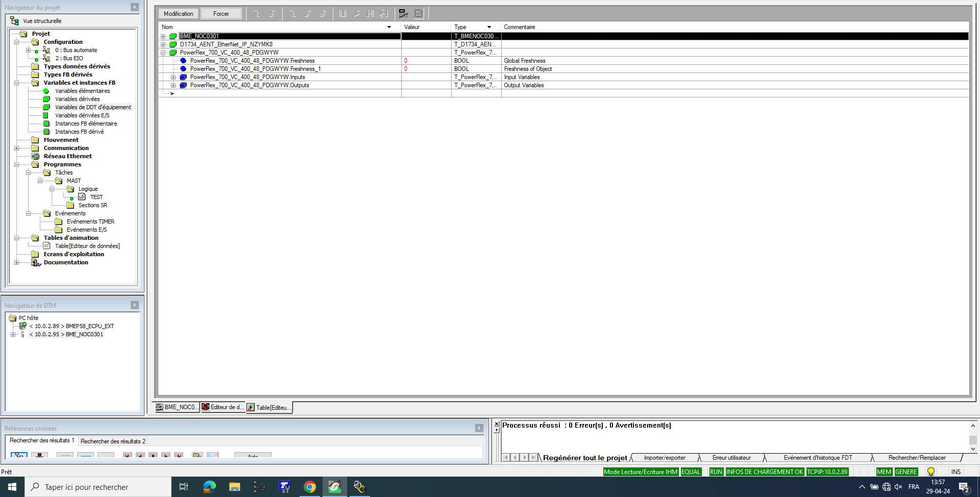
Task: Click the Modification button
Action: (x=179, y=14)
